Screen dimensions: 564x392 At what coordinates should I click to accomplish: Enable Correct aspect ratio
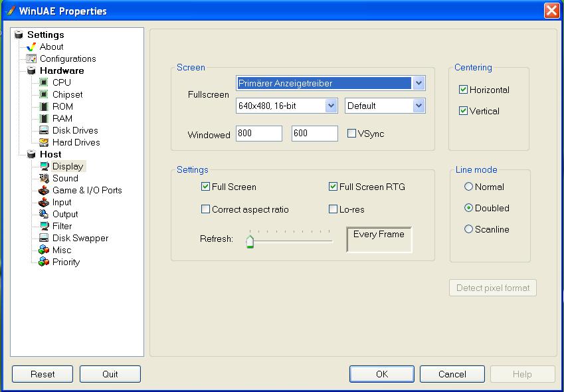[205, 209]
